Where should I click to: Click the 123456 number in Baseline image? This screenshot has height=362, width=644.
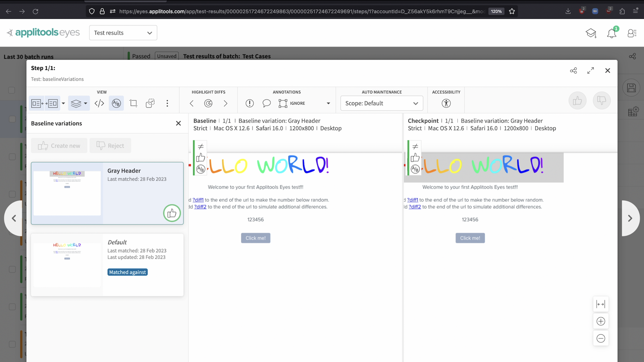[x=256, y=220]
